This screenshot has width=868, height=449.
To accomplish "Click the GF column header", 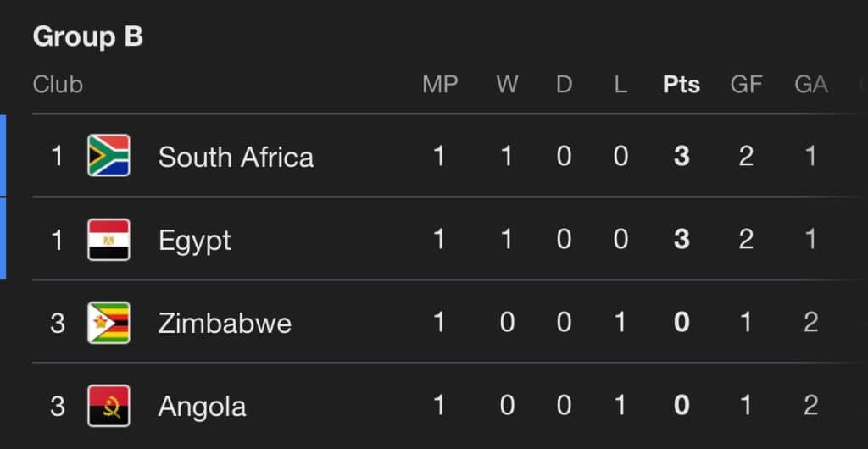I will point(746,85).
